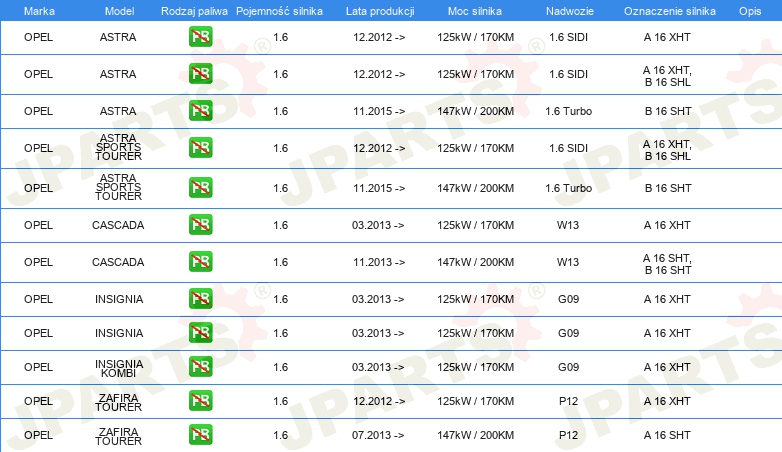Select ZAFIRA TOURER model cell in 12.2012 row

119,402
